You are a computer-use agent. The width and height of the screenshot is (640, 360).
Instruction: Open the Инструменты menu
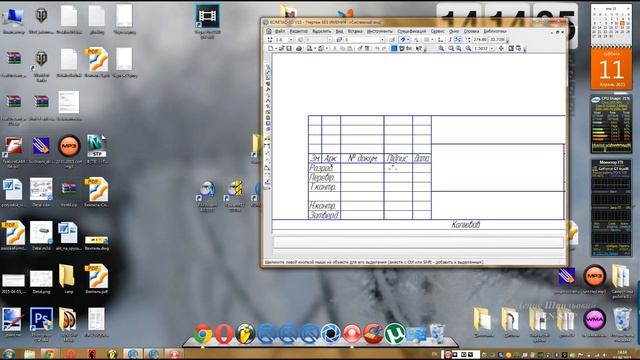point(380,31)
